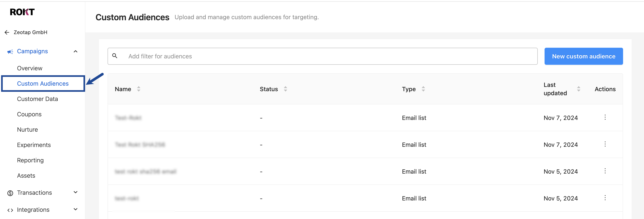The height and width of the screenshot is (219, 644).
Task: Focus the audience filter search field
Action: tap(325, 56)
